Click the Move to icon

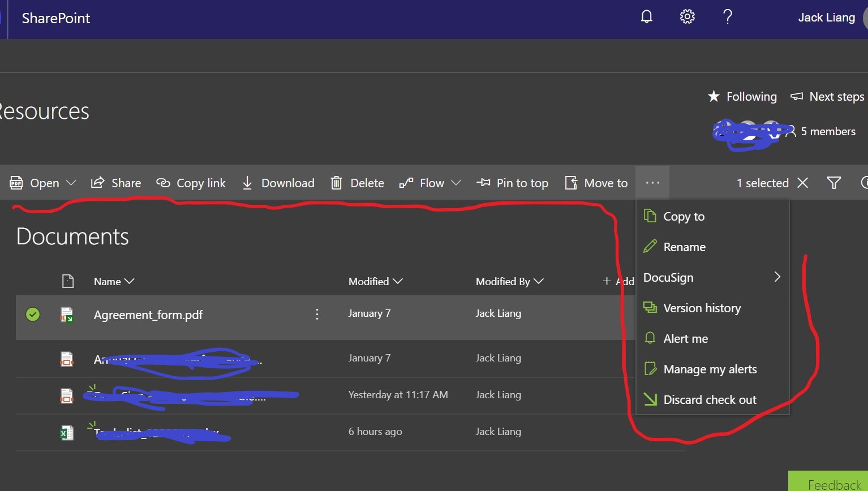[x=571, y=183]
